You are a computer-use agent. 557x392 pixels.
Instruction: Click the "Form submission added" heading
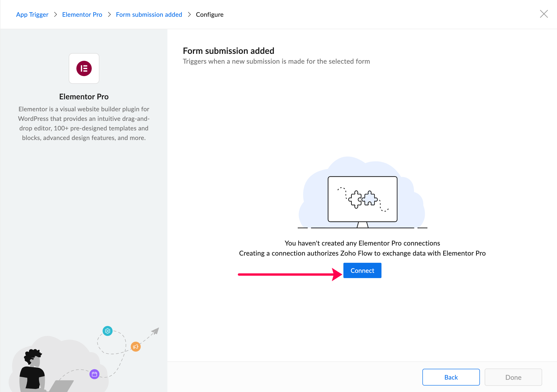pos(228,51)
